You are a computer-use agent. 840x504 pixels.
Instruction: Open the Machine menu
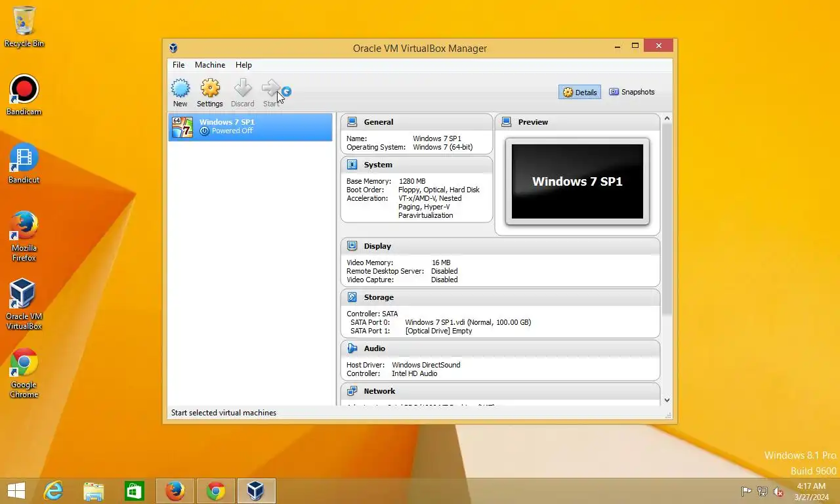coord(210,65)
